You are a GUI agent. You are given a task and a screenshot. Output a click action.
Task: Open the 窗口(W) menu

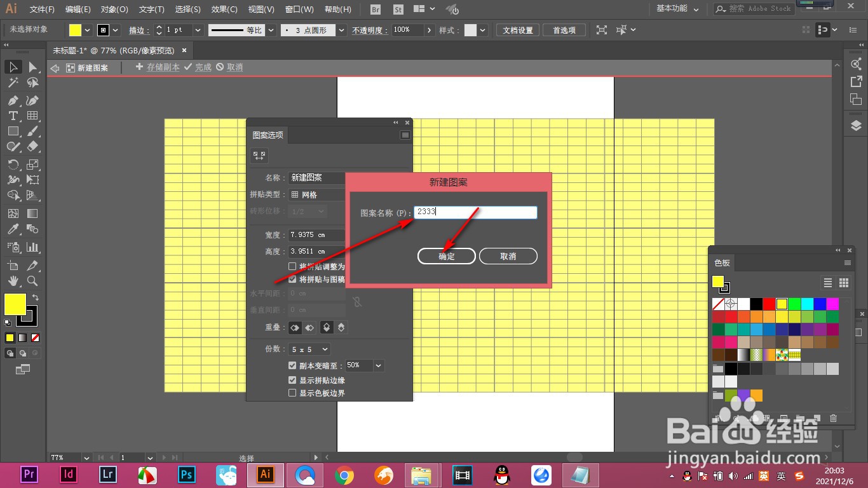pos(299,10)
